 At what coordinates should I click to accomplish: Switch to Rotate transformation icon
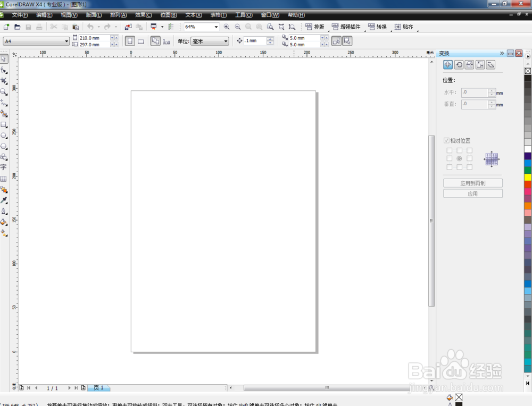click(459, 65)
